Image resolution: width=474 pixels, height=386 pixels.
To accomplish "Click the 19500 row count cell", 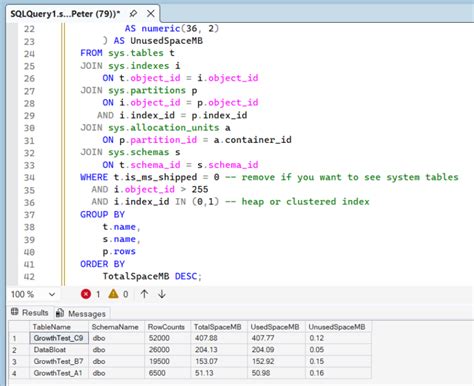I will pyautogui.click(x=167, y=361).
